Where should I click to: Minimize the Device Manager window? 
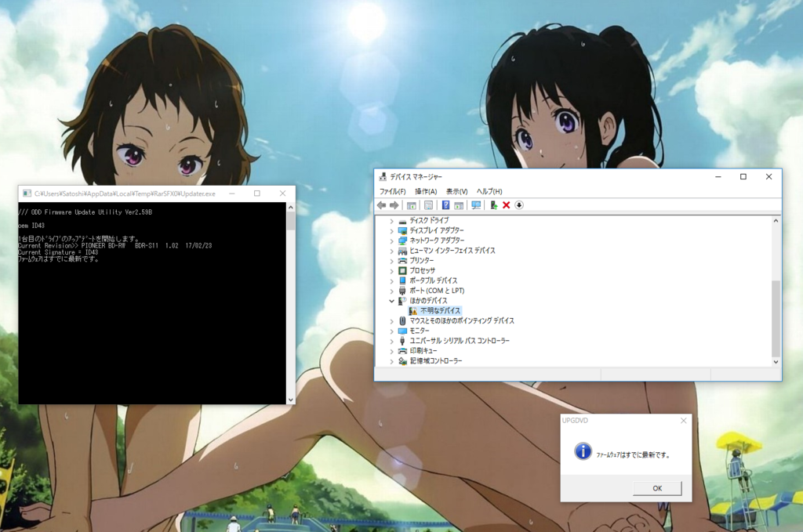718,177
